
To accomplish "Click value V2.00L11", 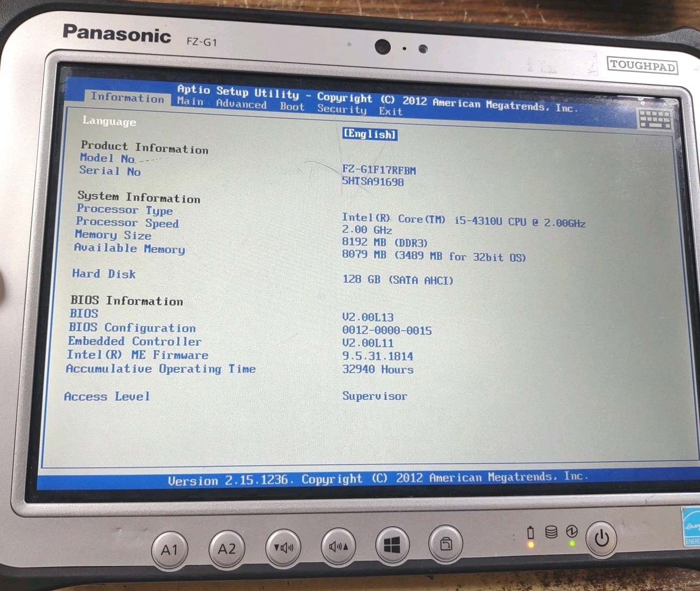I will 368,344.
